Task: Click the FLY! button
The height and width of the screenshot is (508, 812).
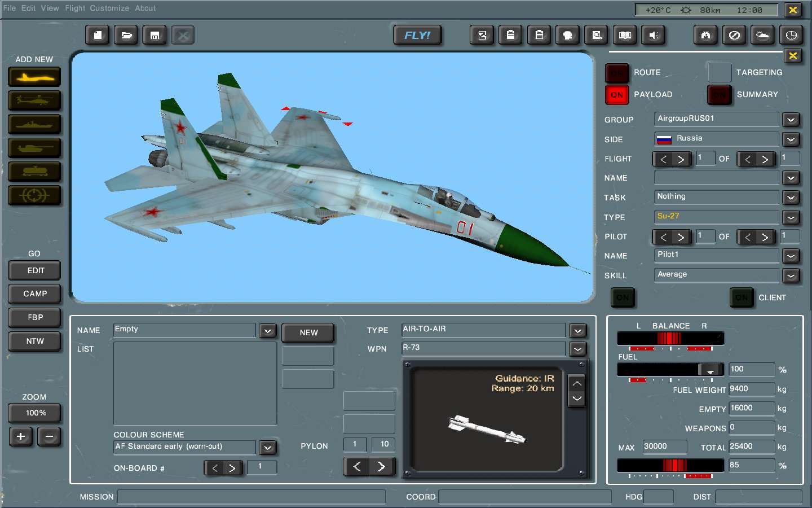Action: click(x=417, y=35)
